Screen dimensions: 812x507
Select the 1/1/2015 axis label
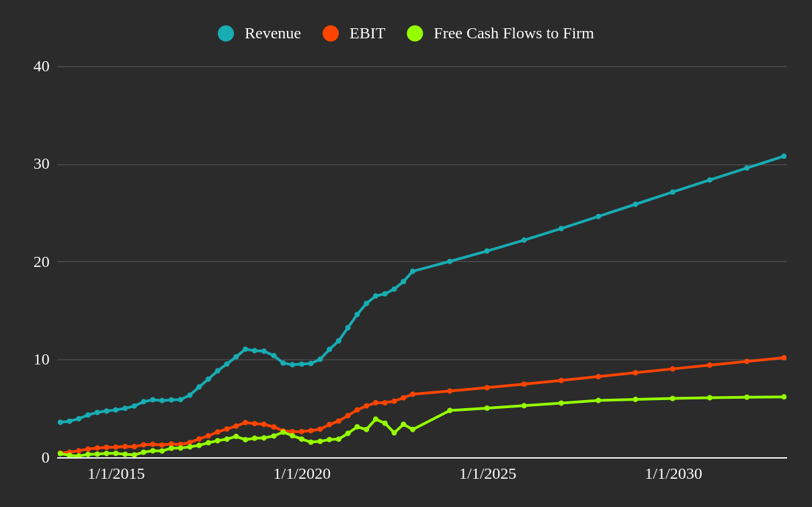(116, 474)
